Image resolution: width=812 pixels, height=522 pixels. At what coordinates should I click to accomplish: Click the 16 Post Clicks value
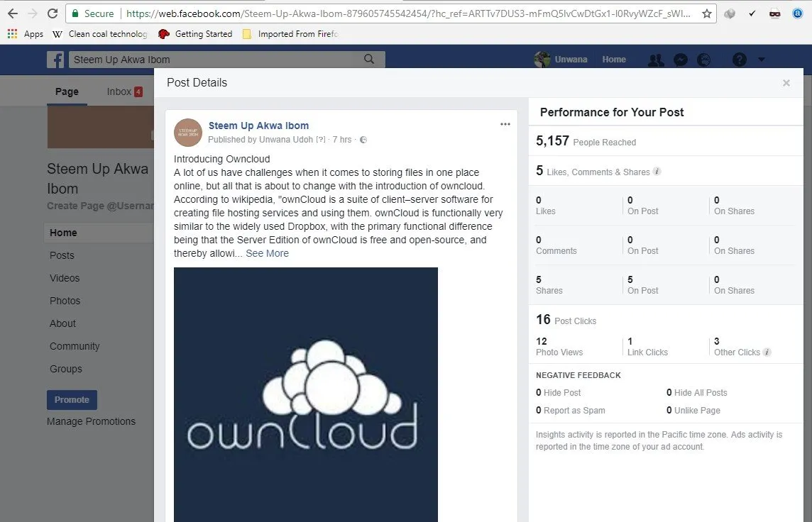[x=566, y=320]
